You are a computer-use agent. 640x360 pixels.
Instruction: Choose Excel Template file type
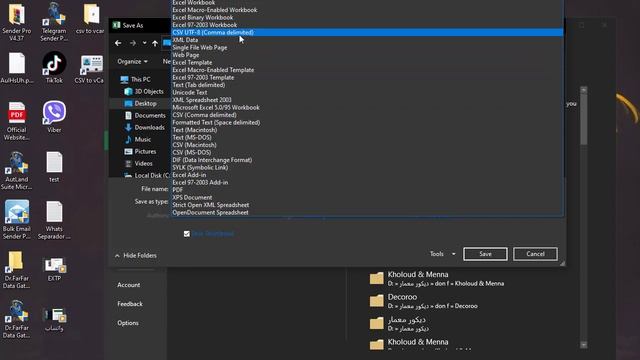pyautogui.click(x=192, y=62)
